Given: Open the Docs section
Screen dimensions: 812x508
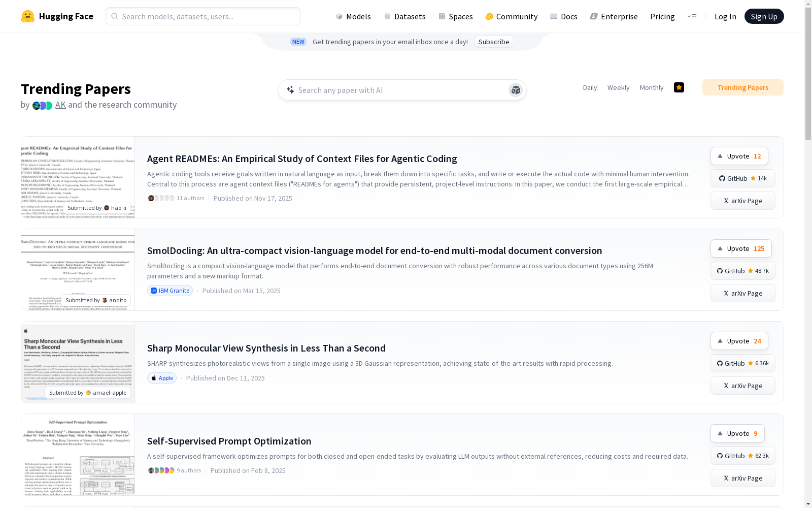Looking at the screenshot, I should click(563, 16).
